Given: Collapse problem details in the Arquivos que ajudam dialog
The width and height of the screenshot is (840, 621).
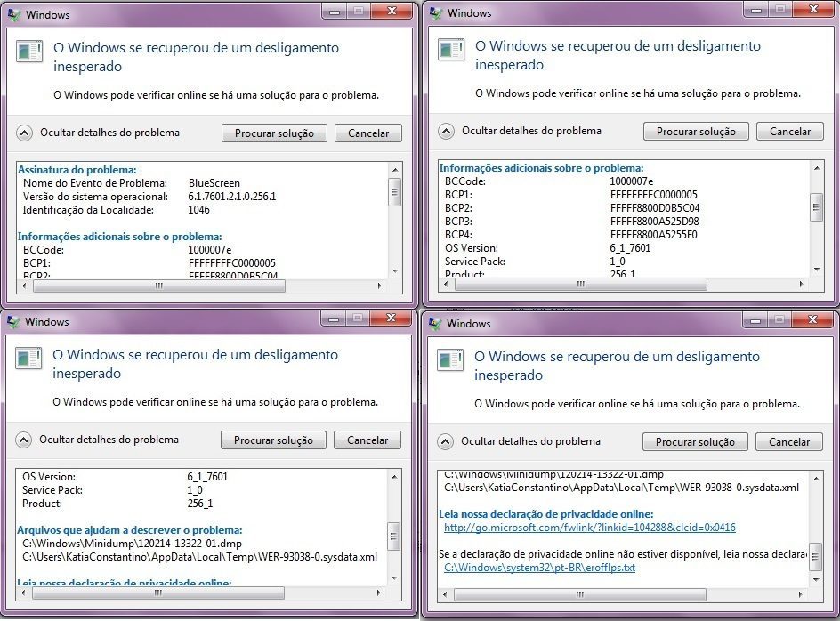Looking at the screenshot, I should [23, 440].
